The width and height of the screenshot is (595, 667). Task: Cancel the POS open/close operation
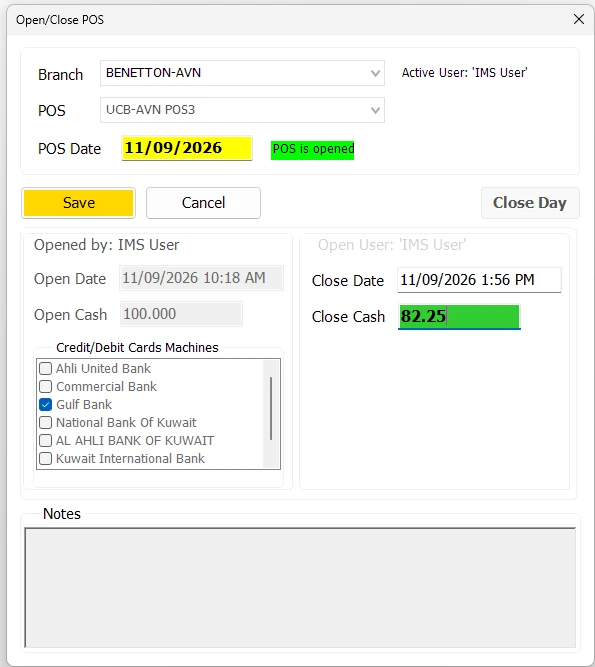click(x=203, y=203)
